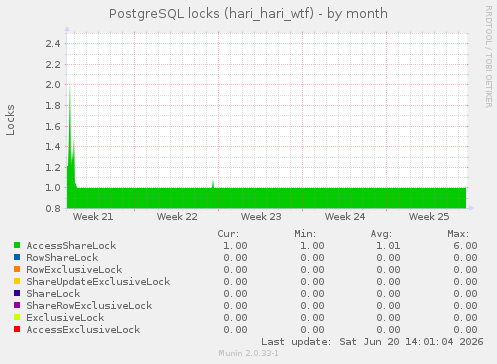Click the dark blue ShareLock swatch

[17, 293]
